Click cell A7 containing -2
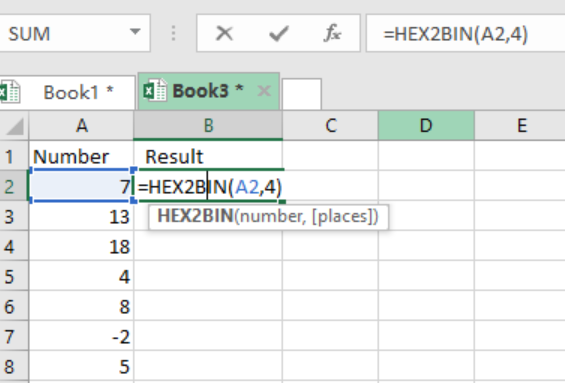Screen dimensions: 565x383 click(x=81, y=337)
